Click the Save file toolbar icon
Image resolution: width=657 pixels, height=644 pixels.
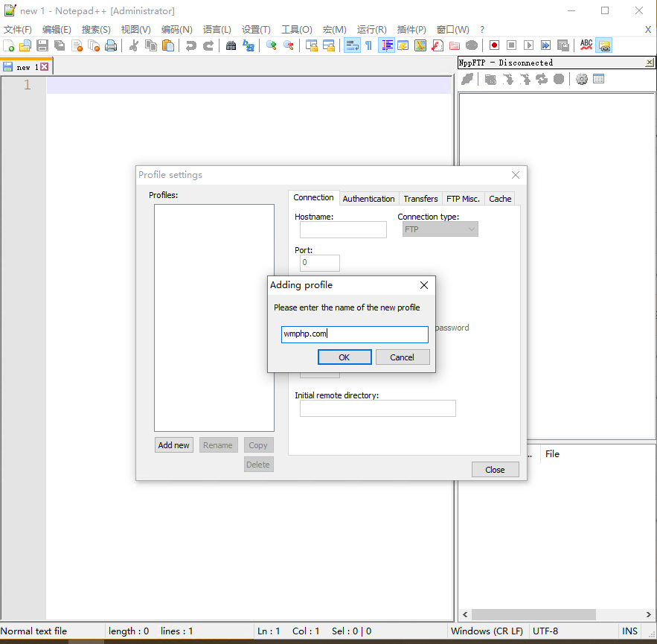42,45
